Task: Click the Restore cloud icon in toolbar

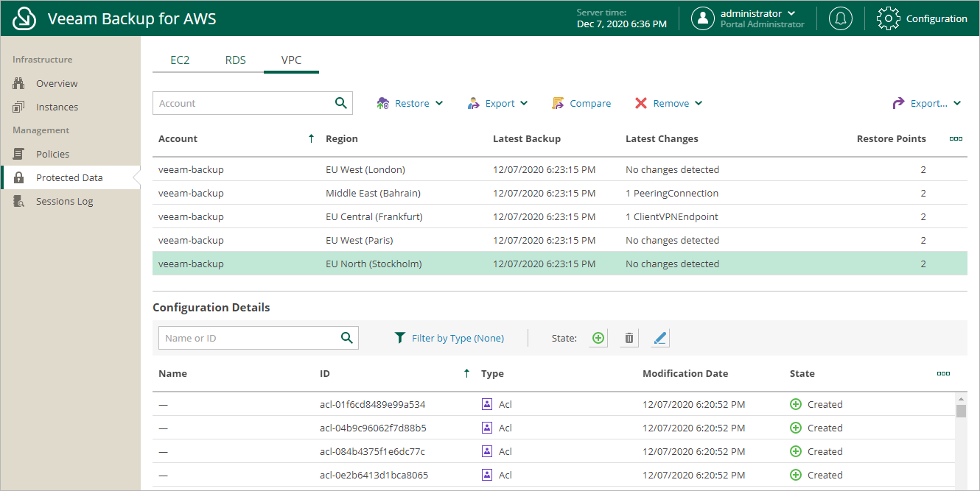Action: click(x=383, y=104)
